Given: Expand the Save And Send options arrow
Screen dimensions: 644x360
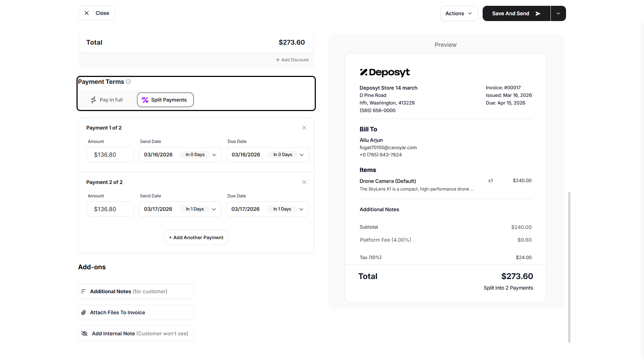Looking at the screenshot, I should click(x=558, y=13).
